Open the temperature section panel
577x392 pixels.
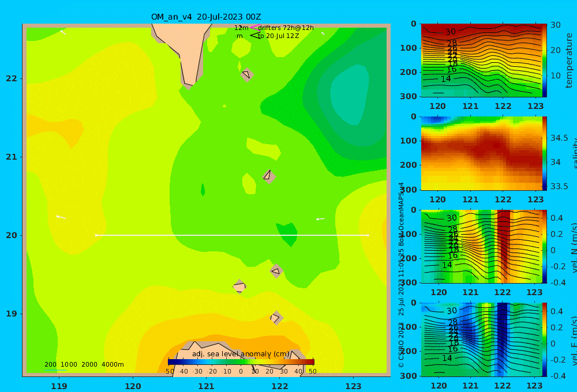click(x=481, y=61)
